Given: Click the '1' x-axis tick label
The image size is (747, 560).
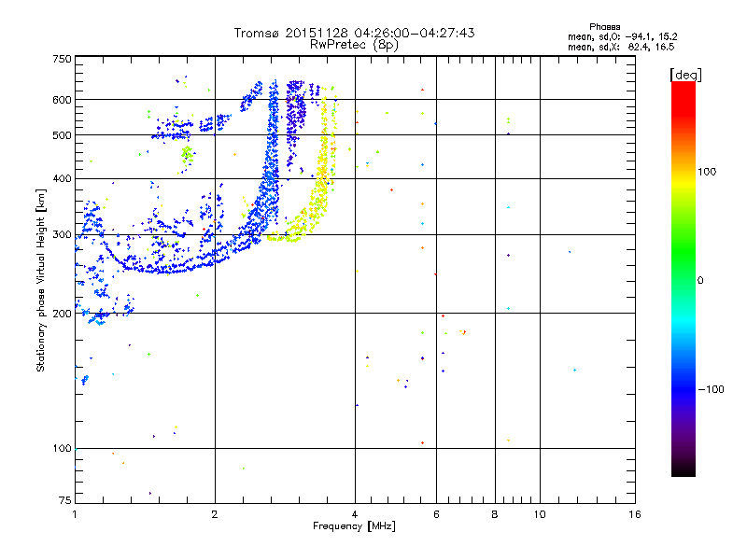Looking at the screenshot, I should click(x=75, y=514).
